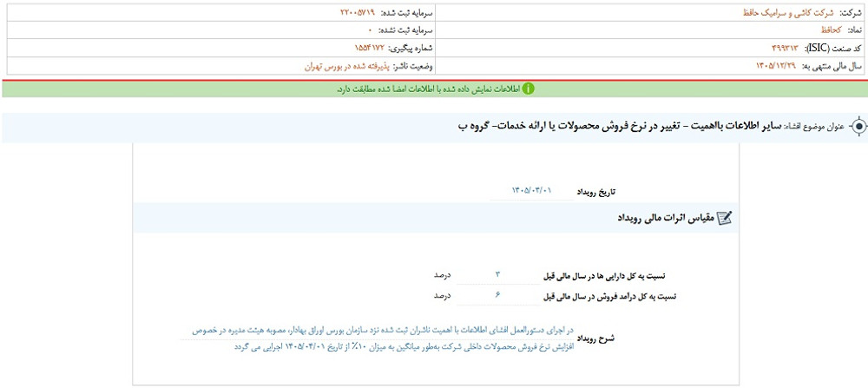Click issuer status پذیرفته شده در بورس تهران
This screenshot has height=388, width=868.
[x=346, y=66]
